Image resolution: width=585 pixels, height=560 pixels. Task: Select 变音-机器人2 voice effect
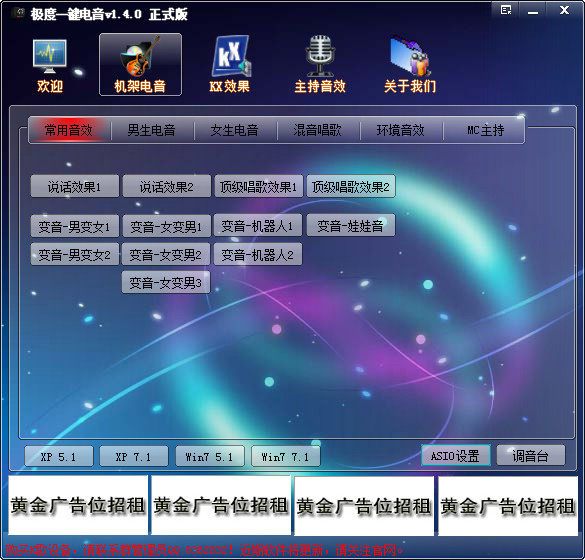[258, 254]
